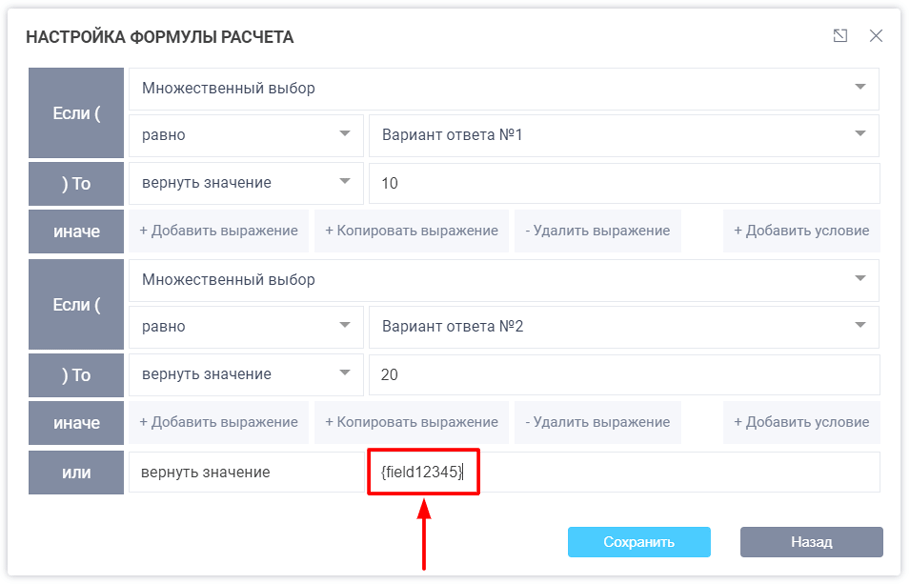Click first '+ Копировать выражение' button

coord(411,231)
